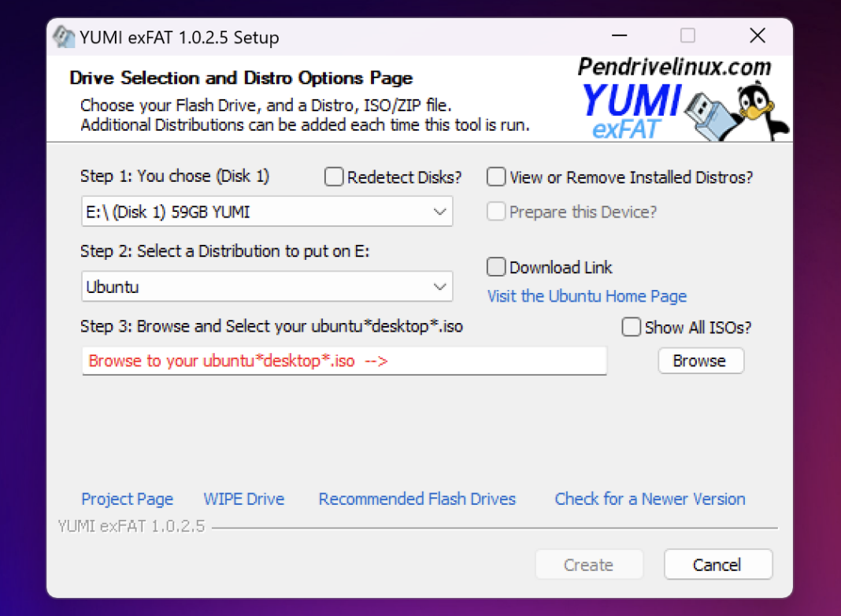The image size is (841, 616).
Task: Tick the Download Link checkbox
Action: point(495,267)
